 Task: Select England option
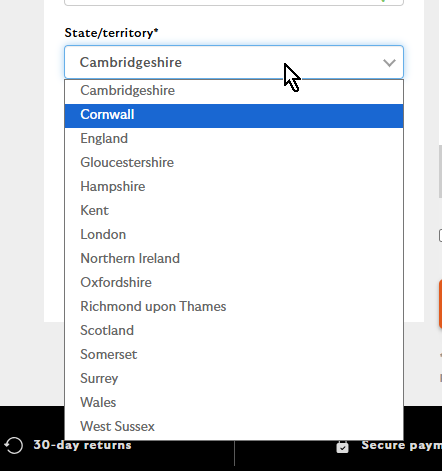234,139
